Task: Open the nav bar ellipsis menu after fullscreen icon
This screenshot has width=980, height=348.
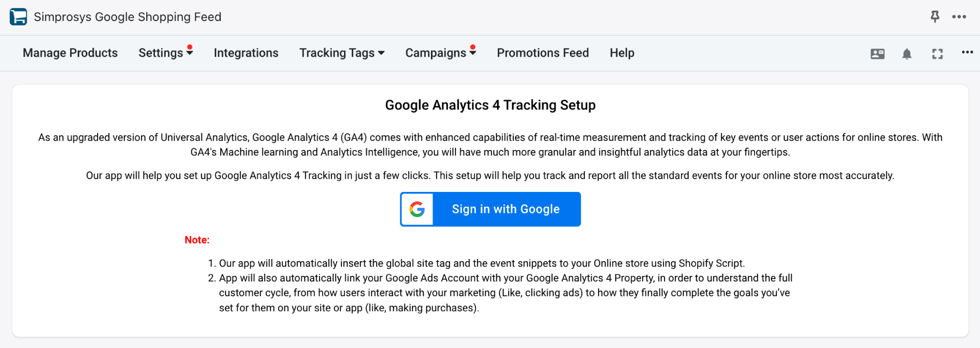Action: (967, 52)
